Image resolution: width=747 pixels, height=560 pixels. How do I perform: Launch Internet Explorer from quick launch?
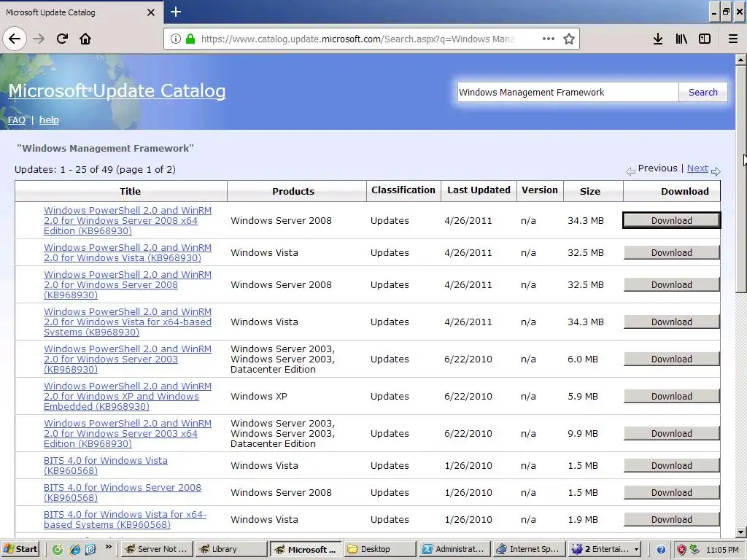pyautogui.click(x=74, y=549)
